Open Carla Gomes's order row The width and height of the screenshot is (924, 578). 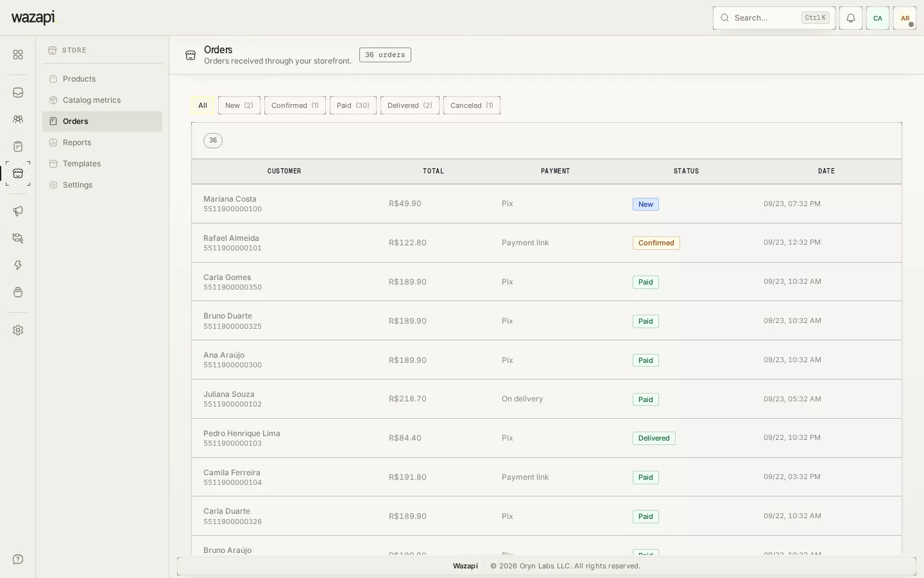pyautogui.click(x=547, y=282)
